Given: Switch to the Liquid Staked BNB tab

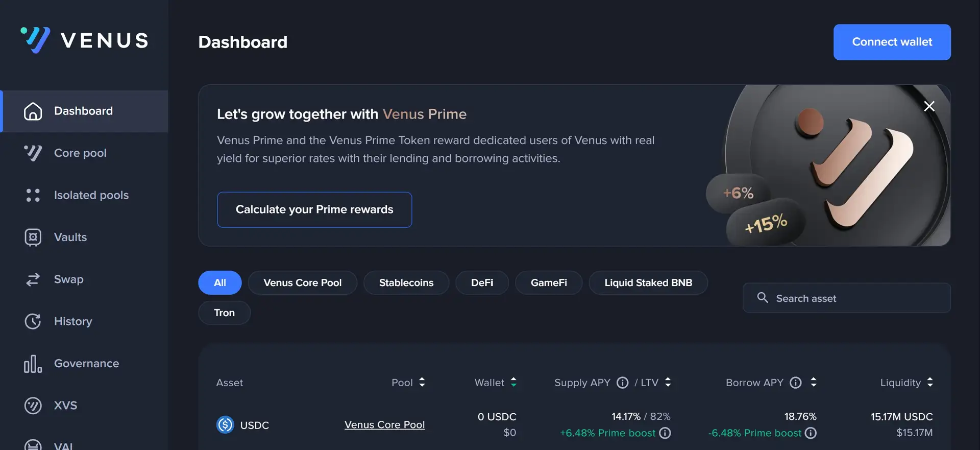Looking at the screenshot, I should 648,283.
